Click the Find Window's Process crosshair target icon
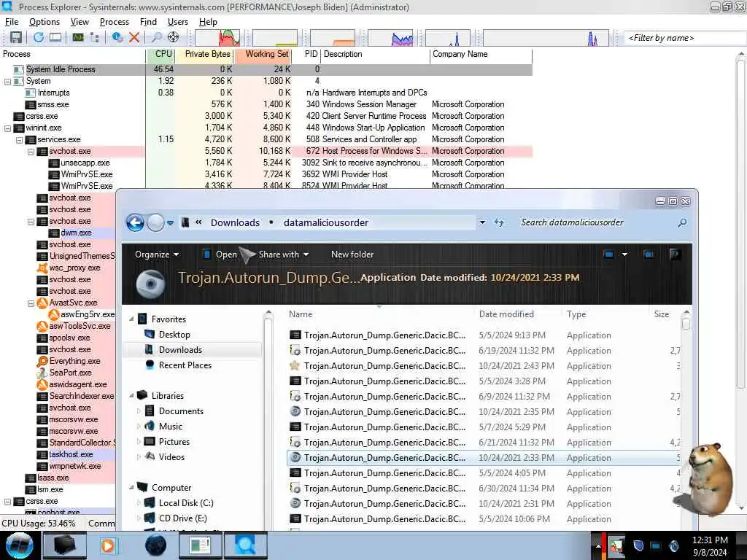This screenshot has width=747, height=560. pos(174,37)
